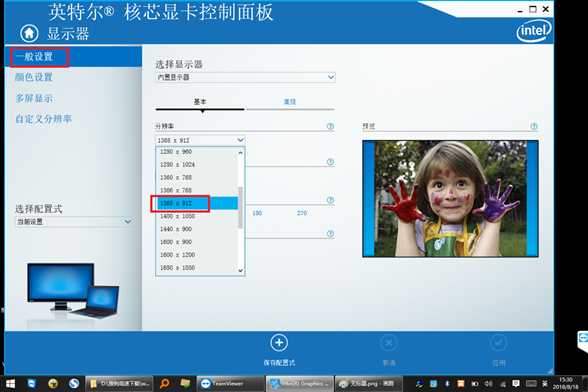Choose the 180 rotation option

257,213
